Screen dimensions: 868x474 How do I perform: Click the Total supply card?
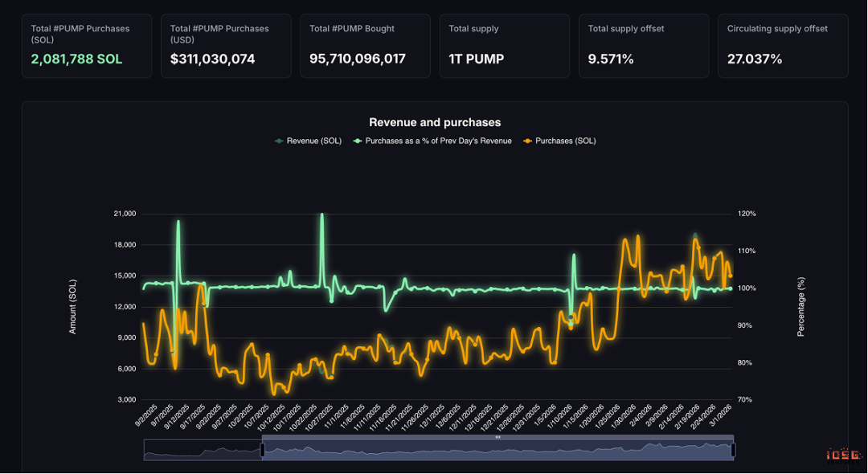pos(505,46)
